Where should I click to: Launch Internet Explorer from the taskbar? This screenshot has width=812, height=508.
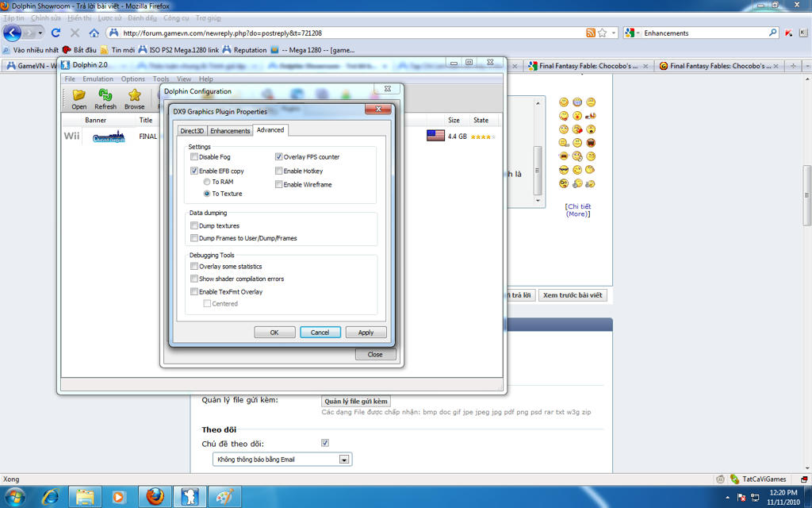(x=50, y=497)
